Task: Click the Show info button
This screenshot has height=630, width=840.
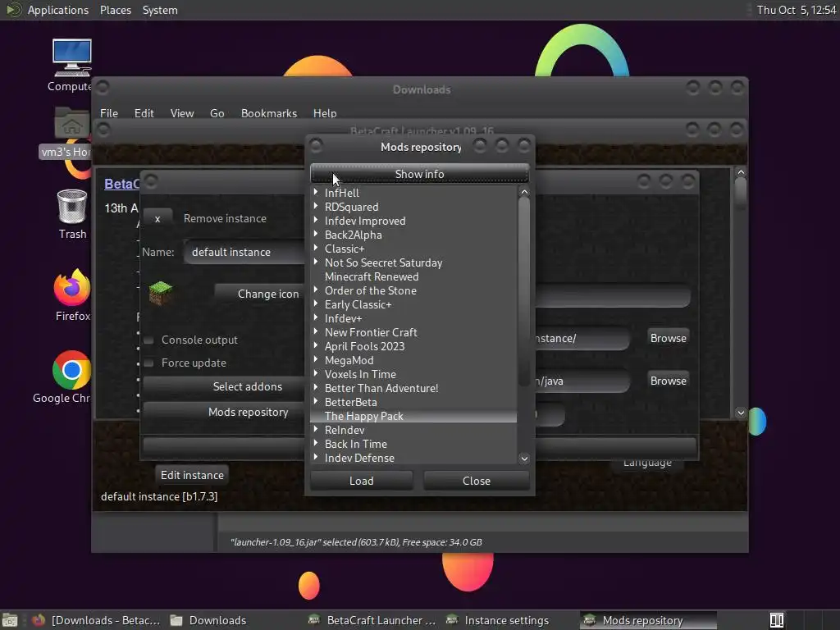Action: pyautogui.click(x=419, y=174)
